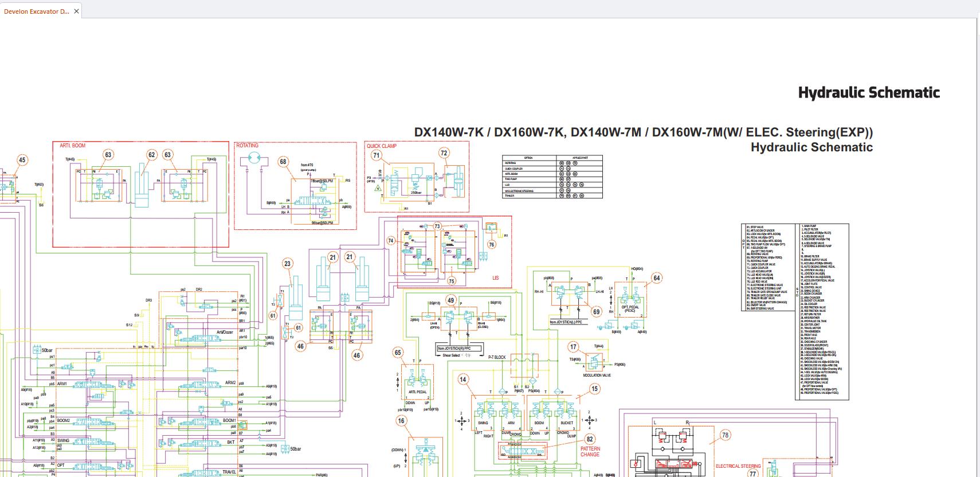Click the 'P-T BLOCK' label
Screen dimensions: 980x477
tap(497, 357)
